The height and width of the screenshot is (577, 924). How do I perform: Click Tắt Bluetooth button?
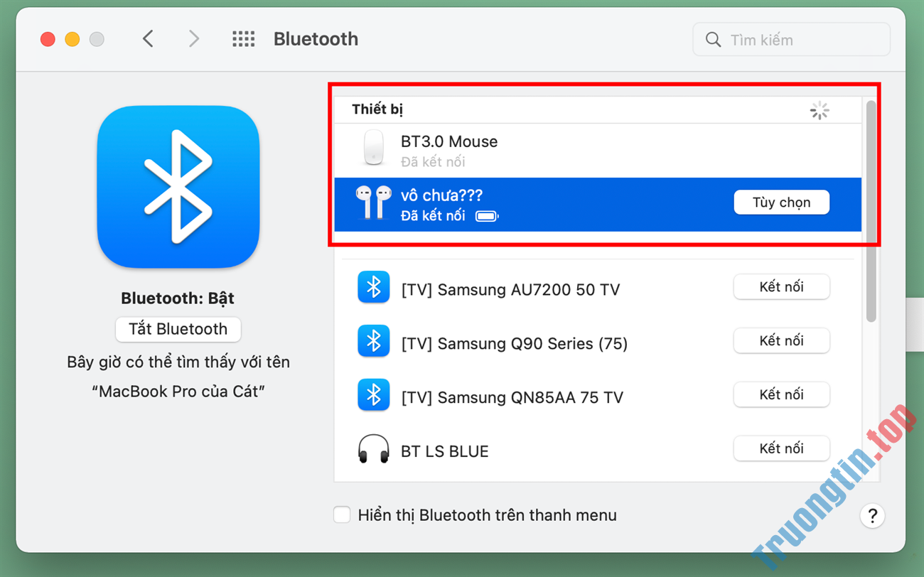tap(178, 329)
